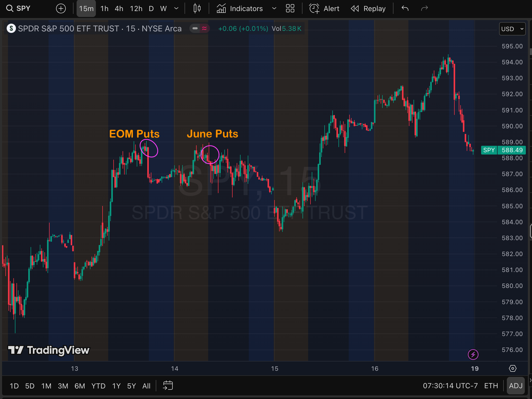Open the Indicators dialog
532x399 pixels.
pyautogui.click(x=240, y=8)
